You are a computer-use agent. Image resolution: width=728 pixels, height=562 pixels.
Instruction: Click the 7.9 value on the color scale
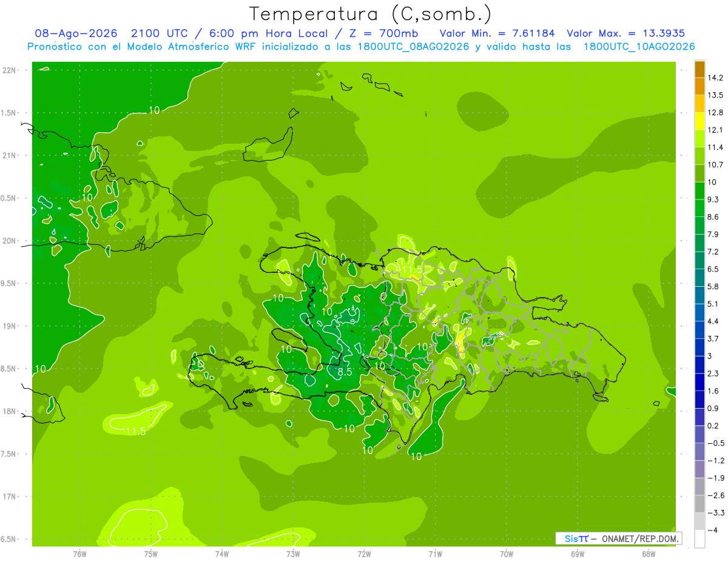(713, 234)
